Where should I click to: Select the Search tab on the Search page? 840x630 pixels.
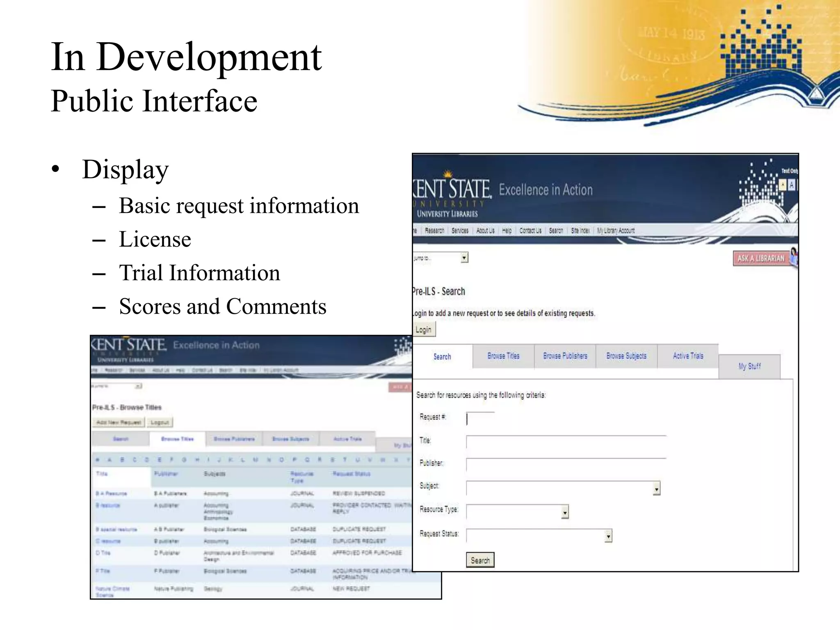click(442, 356)
